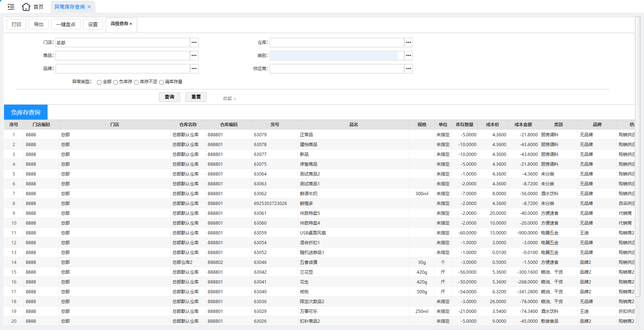Open the 设置 button
The image size is (644, 330).
click(x=93, y=24)
